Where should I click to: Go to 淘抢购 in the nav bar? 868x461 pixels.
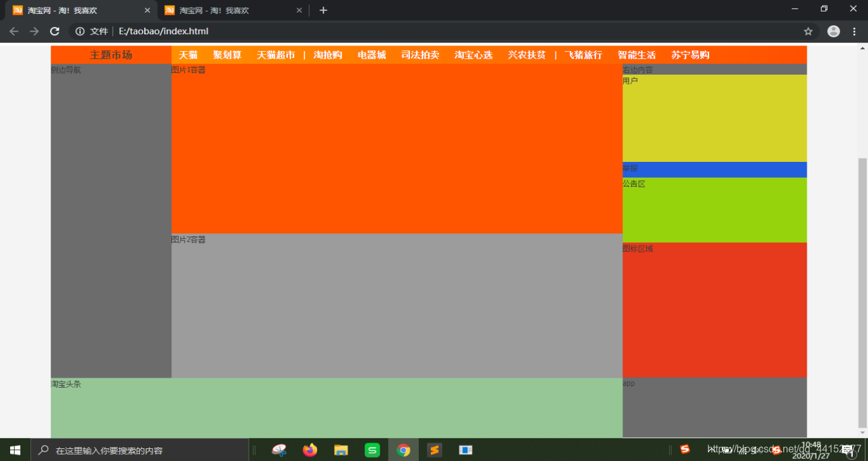click(x=328, y=55)
